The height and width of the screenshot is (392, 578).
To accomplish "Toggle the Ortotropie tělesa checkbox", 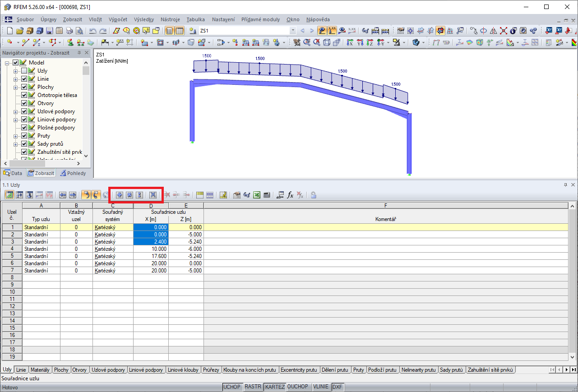I will coord(24,95).
